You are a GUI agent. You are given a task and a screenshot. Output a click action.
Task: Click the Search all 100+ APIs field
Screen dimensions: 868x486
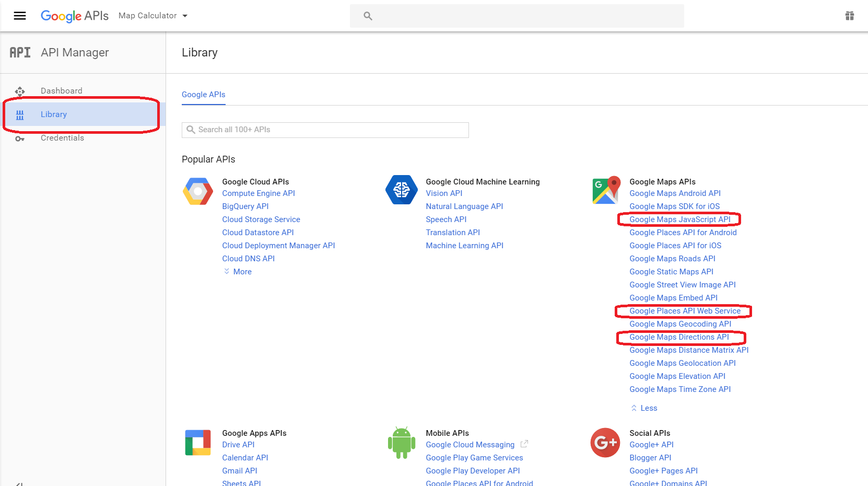[325, 130]
